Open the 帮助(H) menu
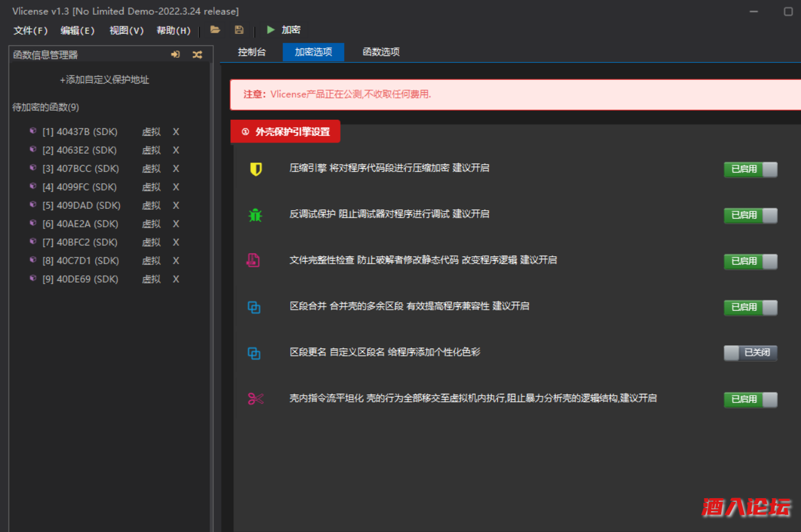The image size is (801, 532). pyautogui.click(x=174, y=30)
